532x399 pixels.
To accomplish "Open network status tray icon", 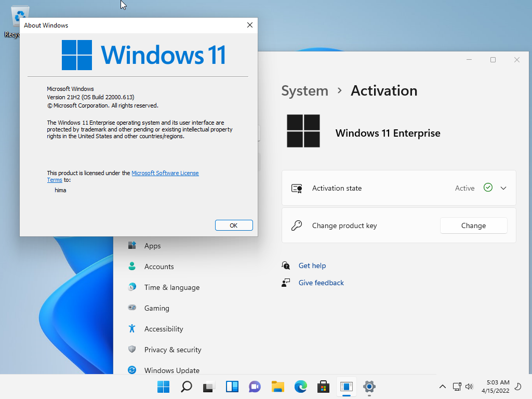I will click(457, 387).
